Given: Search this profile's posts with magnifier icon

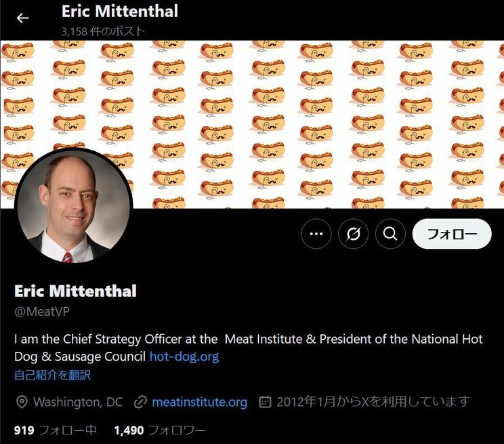Looking at the screenshot, I should 390,234.
